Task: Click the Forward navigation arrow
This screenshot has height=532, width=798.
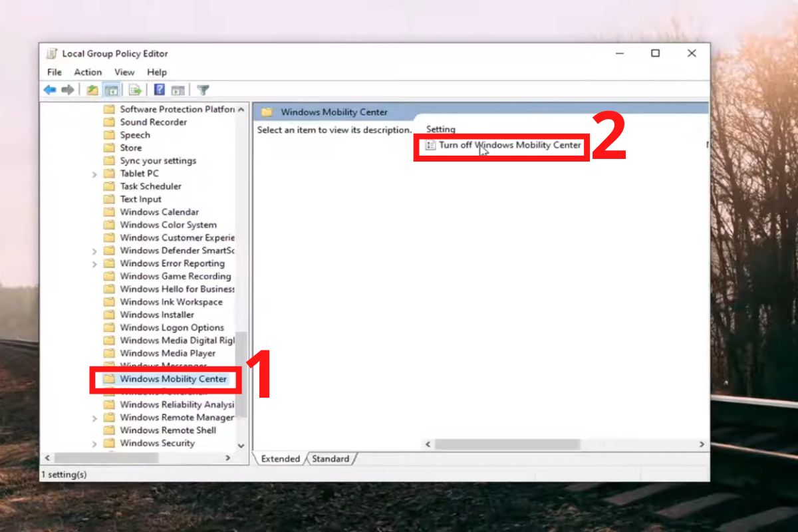Action: (68, 90)
